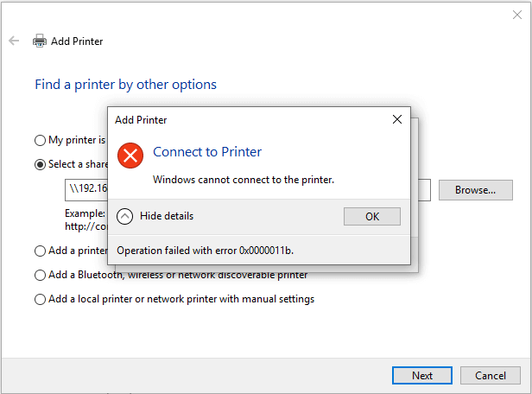The image size is (532, 394).
Task: Click the back arrow in the wizard header
Action: pos(14,41)
